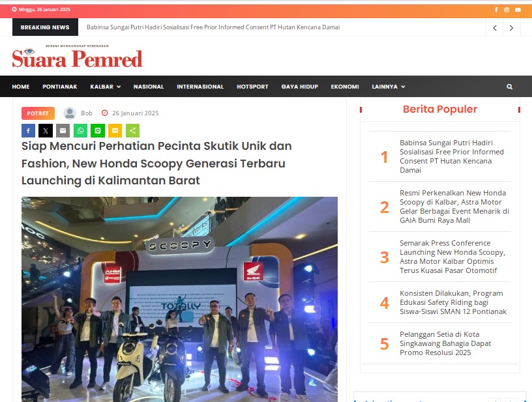This screenshot has height=402, width=532.
Task: Click the author avatar icon for Bob
Action: coord(70,113)
